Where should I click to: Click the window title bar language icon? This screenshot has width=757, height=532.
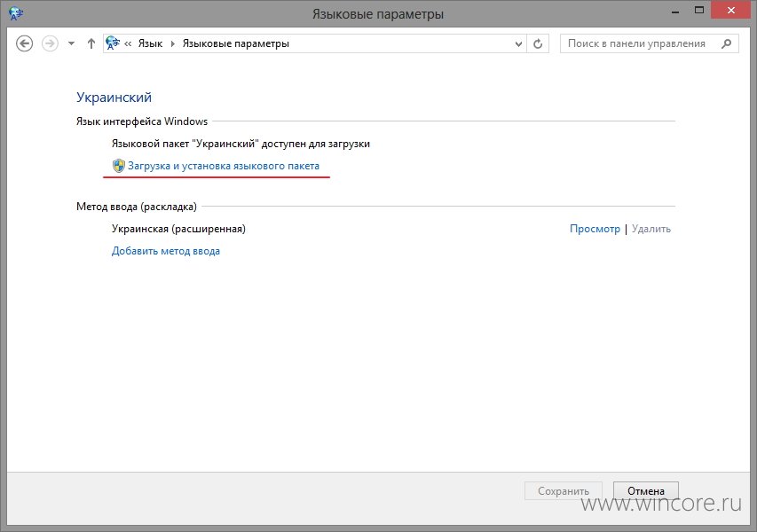[16, 13]
